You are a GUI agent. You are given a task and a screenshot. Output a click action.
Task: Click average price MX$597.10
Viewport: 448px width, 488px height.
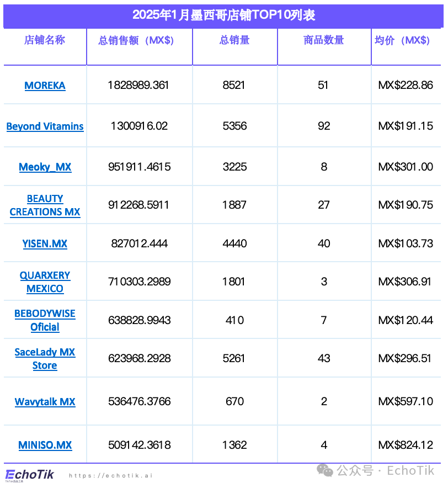click(406, 401)
